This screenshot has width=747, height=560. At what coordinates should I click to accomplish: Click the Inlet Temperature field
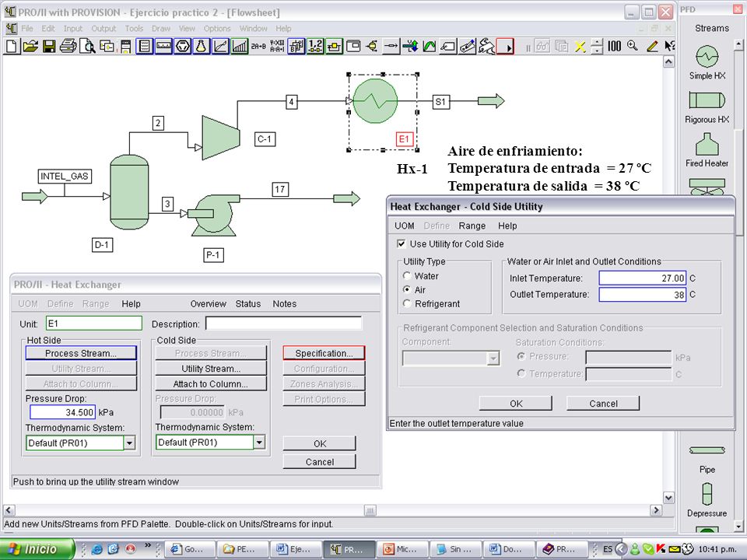tap(642, 278)
